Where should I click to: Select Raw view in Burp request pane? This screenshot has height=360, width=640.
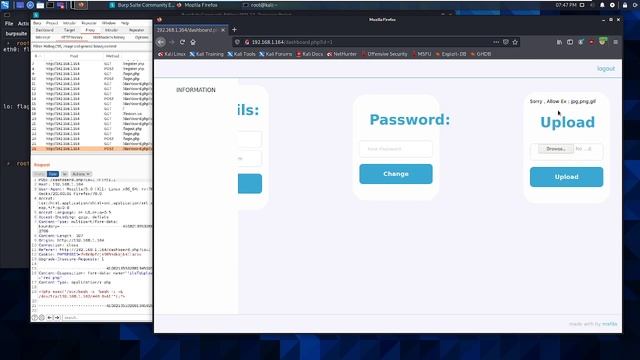(53, 174)
